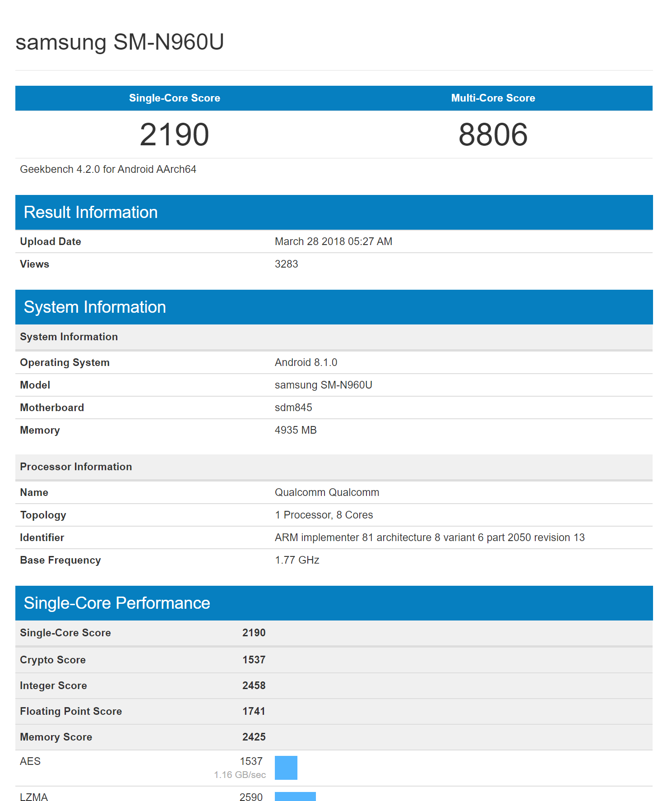Click the single-core score value 2190
The width and height of the screenshot is (672, 801).
click(x=175, y=134)
